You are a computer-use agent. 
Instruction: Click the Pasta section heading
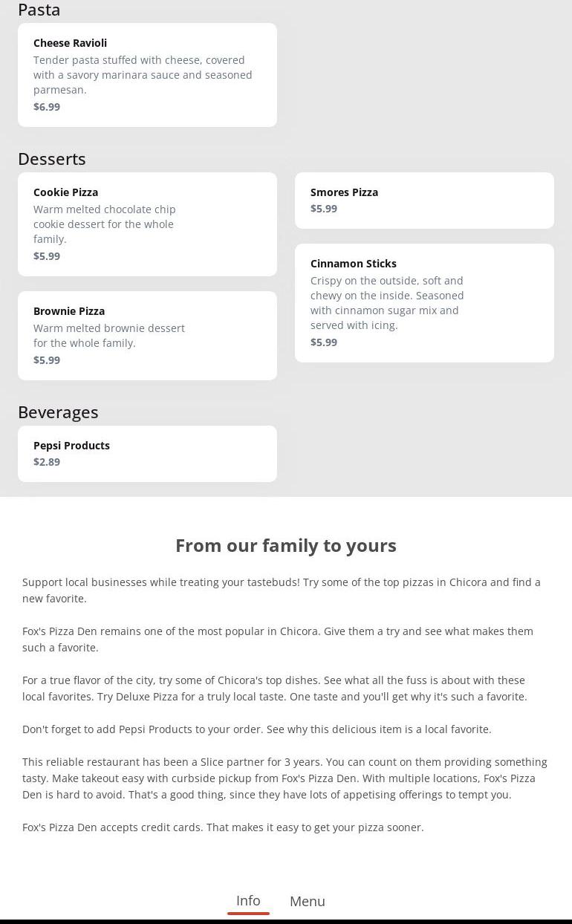[39, 10]
